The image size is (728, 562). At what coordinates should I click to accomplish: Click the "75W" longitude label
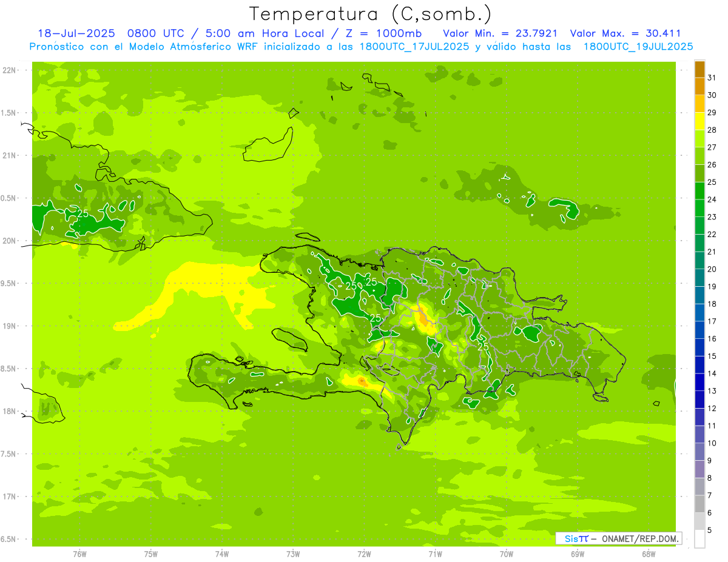pos(151,554)
